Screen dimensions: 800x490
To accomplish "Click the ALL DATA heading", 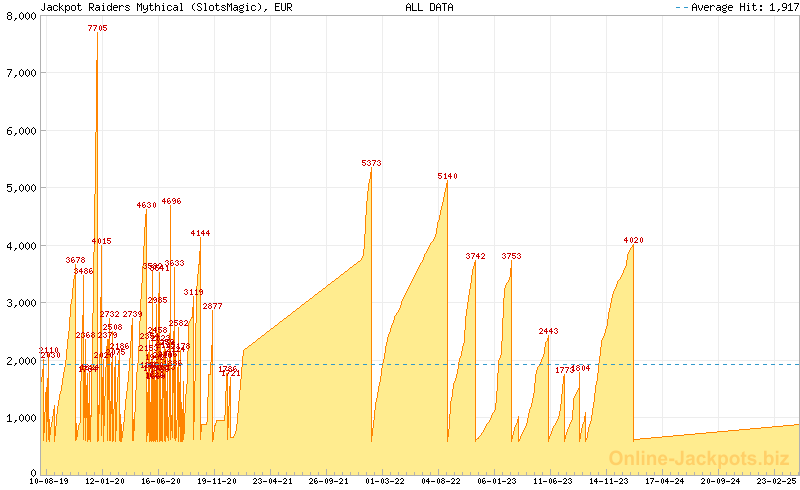I will [429, 7].
